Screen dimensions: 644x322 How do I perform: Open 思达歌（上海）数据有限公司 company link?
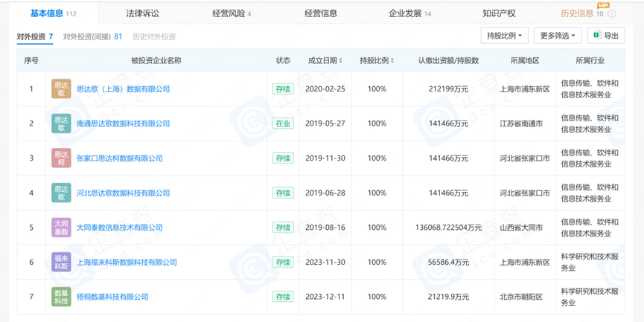click(x=123, y=89)
